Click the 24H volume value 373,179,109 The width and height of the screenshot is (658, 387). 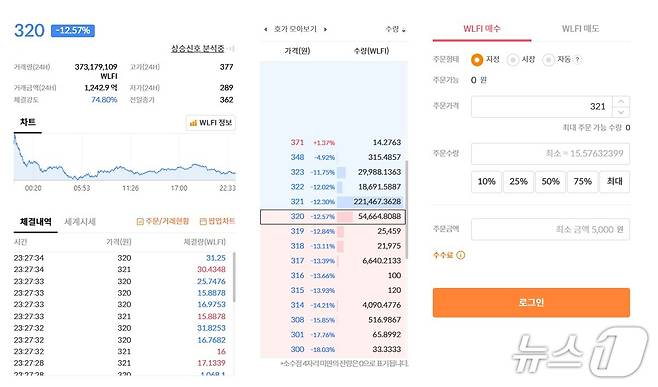pyautogui.click(x=96, y=67)
